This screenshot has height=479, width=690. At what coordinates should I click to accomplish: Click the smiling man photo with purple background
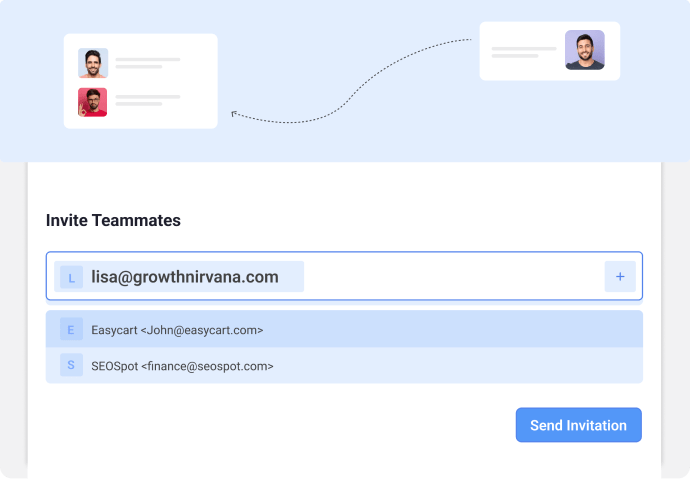(x=584, y=50)
